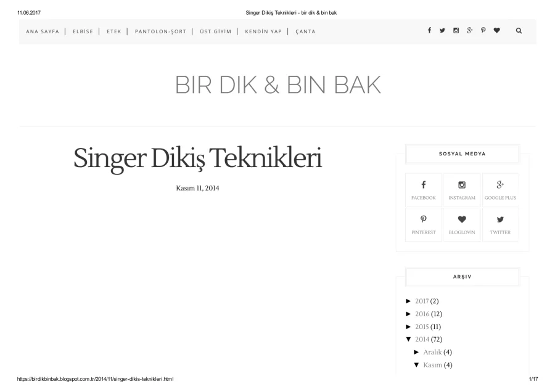Open the Aralık archive month link
Screen dimensions: 555x392
point(432,352)
